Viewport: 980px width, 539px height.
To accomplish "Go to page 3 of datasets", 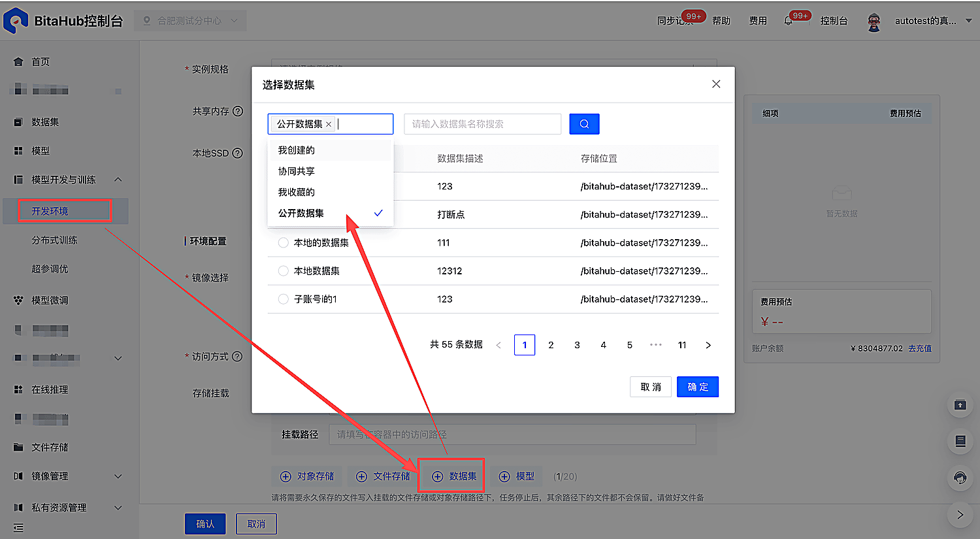I will (577, 345).
